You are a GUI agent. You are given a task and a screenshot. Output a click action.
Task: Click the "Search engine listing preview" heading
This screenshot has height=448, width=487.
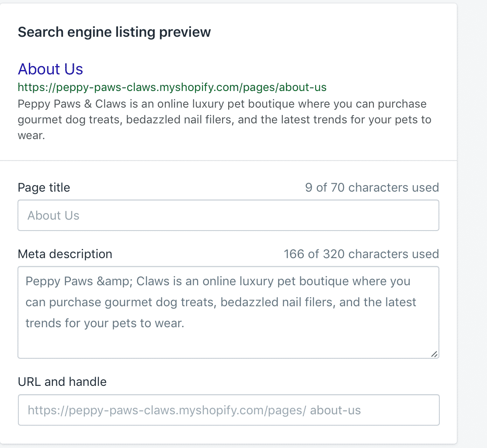[114, 32]
